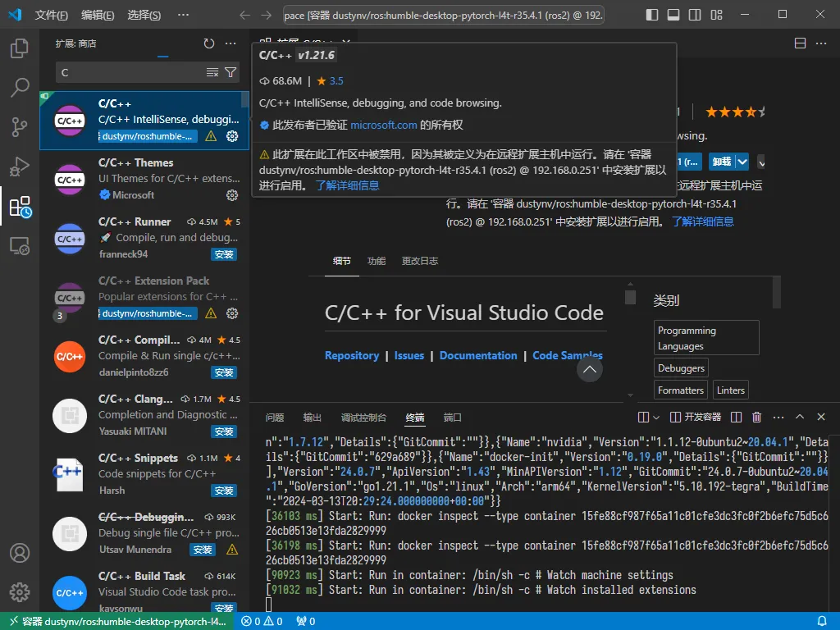The height and width of the screenshot is (630, 840).
Task: Open the Accounts menu icon
Action: tap(20, 553)
